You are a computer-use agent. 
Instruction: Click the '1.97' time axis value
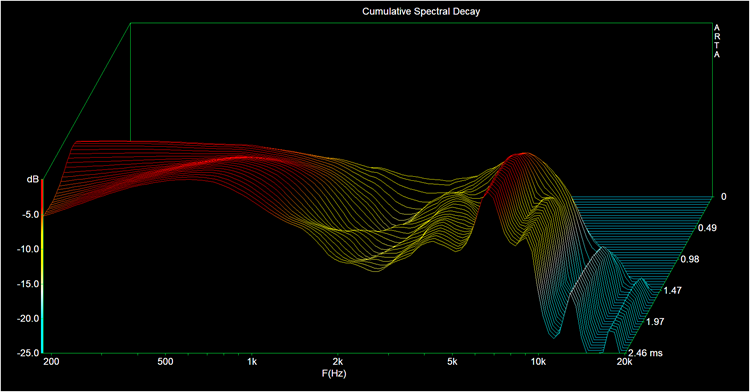point(655,322)
